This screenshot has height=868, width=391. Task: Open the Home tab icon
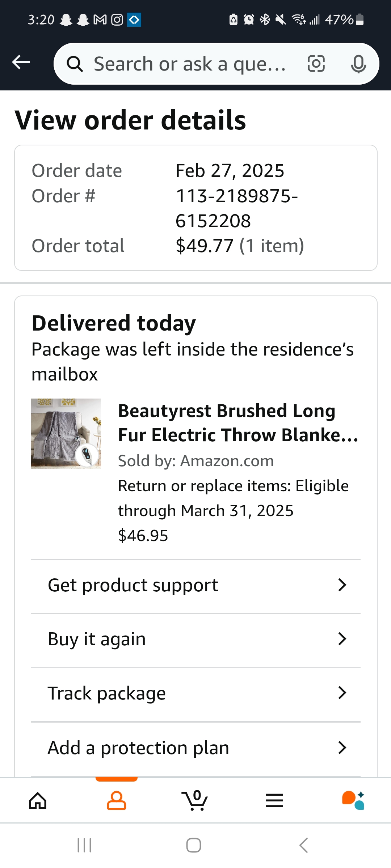pos(38,800)
